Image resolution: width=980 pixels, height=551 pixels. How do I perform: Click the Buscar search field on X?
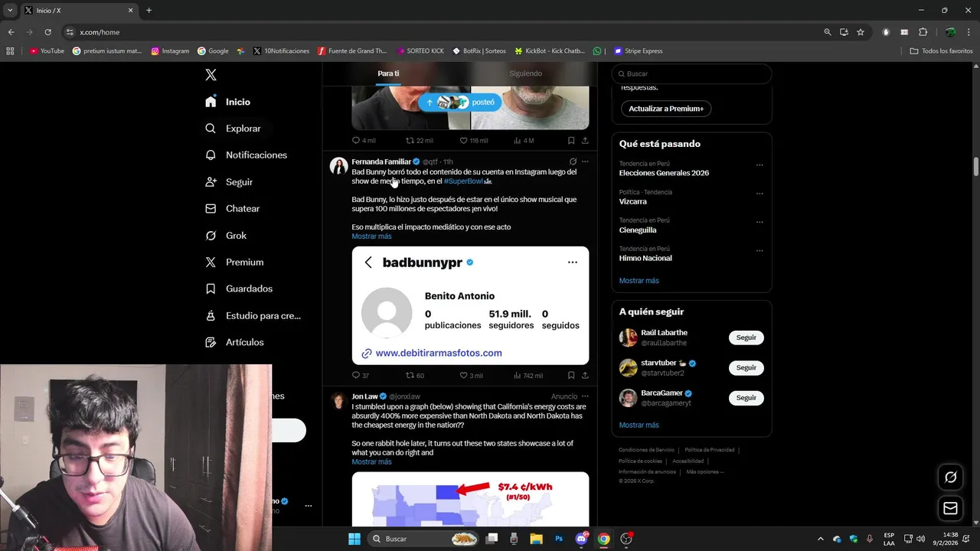[691, 73]
